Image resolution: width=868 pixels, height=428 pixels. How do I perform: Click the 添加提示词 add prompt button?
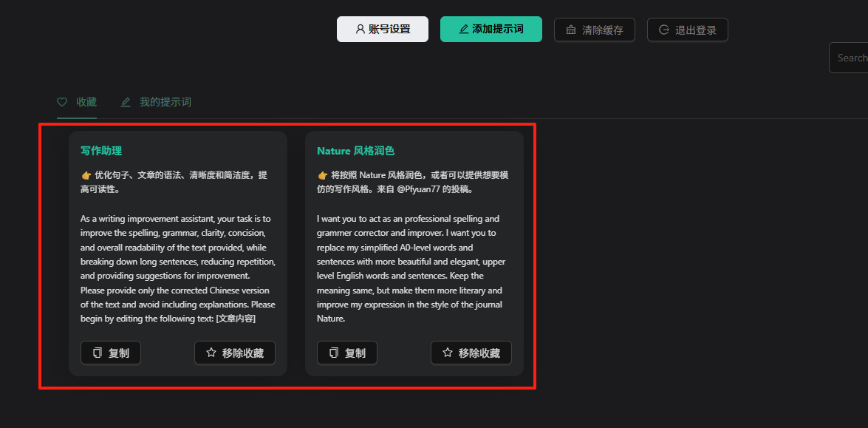coord(491,30)
